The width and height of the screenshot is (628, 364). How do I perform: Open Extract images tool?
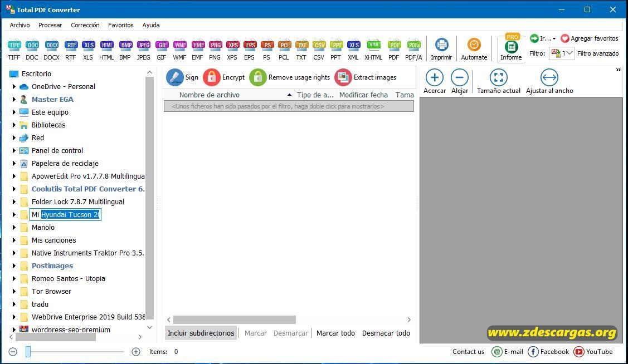[x=366, y=77]
